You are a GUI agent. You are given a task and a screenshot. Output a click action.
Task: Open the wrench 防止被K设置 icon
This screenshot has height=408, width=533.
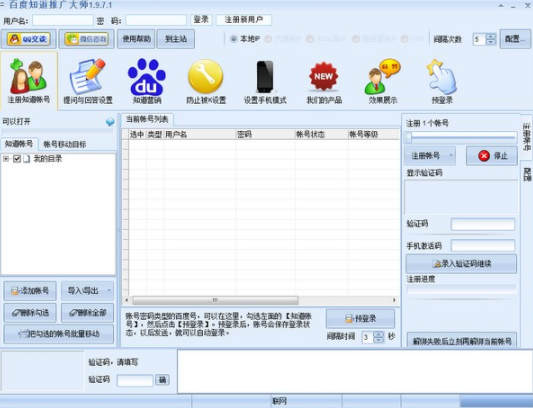tap(206, 76)
